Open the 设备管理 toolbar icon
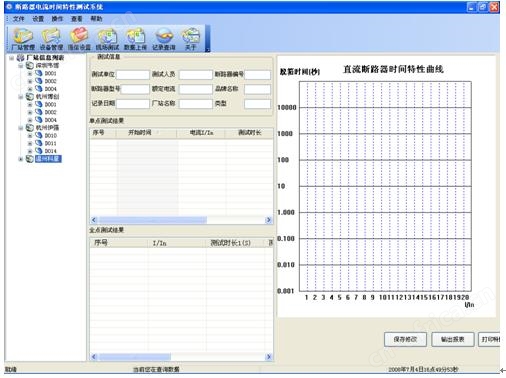Viewport: 506px width, 378px height. point(51,39)
